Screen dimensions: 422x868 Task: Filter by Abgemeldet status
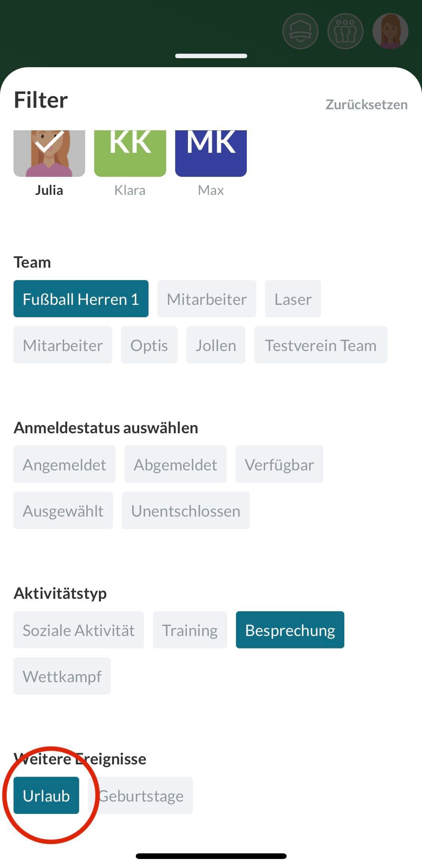175,464
